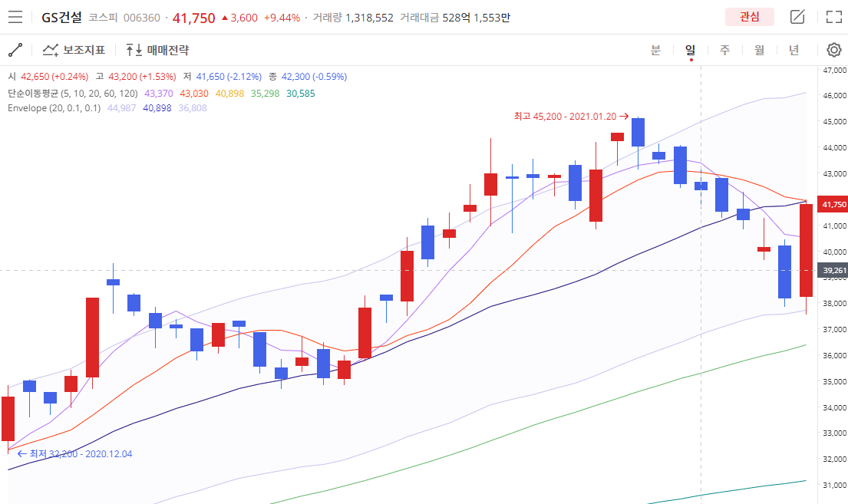This screenshot has width=848, height=504.
Task: Switch to 년 yearly chart
Action: coord(794,51)
